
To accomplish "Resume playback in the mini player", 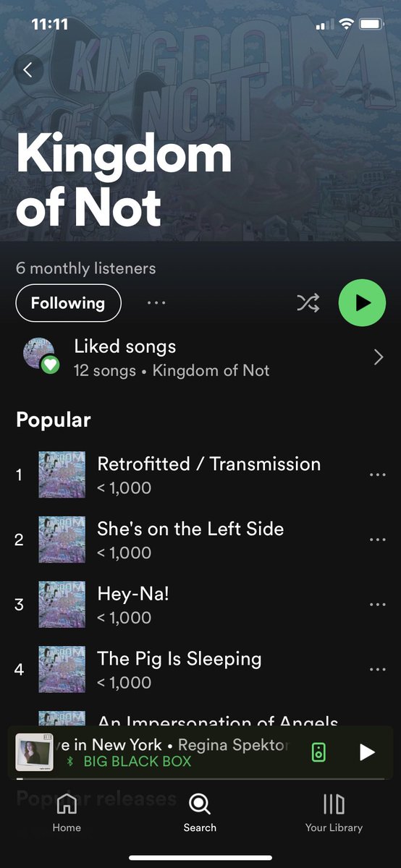I will tap(367, 752).
